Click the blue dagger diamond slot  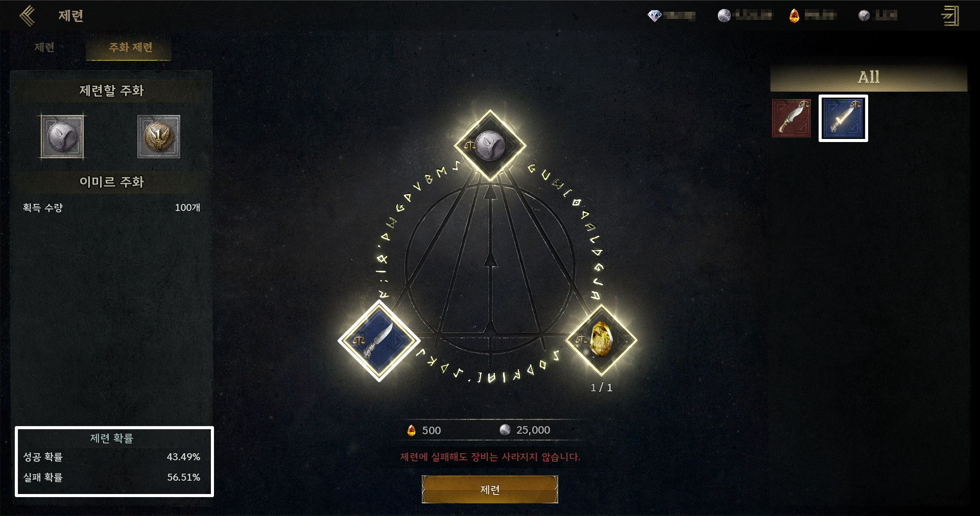pyautogui.click(x=379, y=341)
